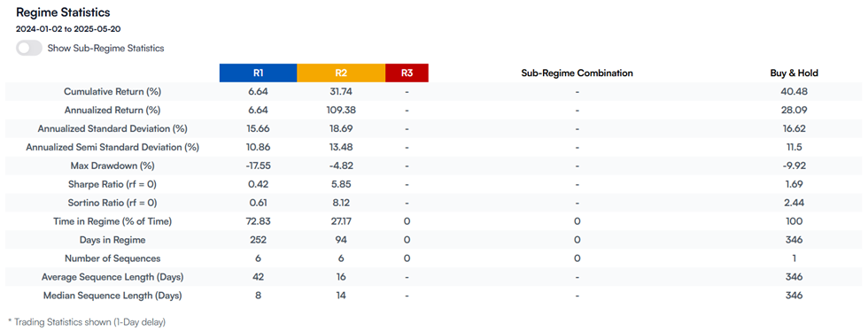
Task: Click Median Sequence Length (Days) label
Action: click(112, 296)
